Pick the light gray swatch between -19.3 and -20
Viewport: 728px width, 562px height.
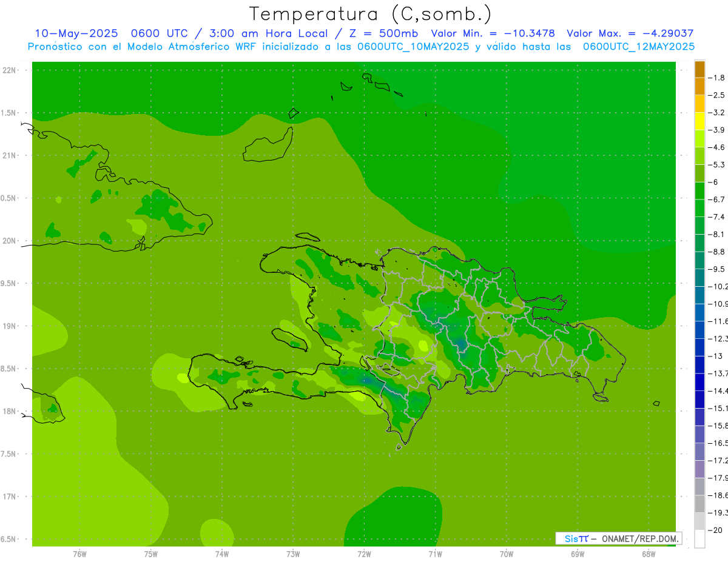pyautogui.click(x=699, y=521)
